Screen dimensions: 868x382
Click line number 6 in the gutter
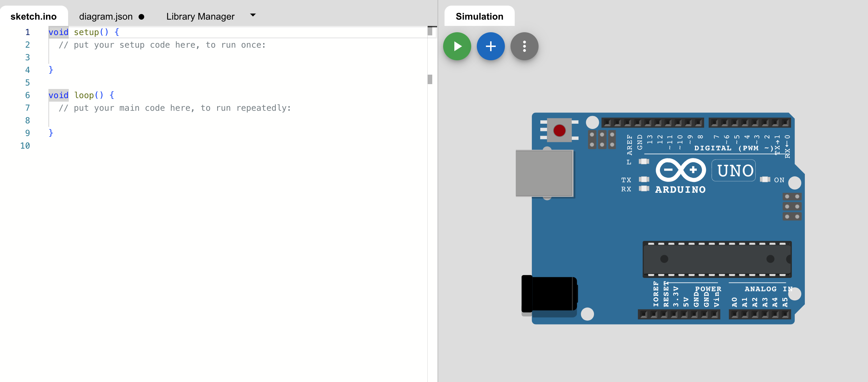[27, 95]
